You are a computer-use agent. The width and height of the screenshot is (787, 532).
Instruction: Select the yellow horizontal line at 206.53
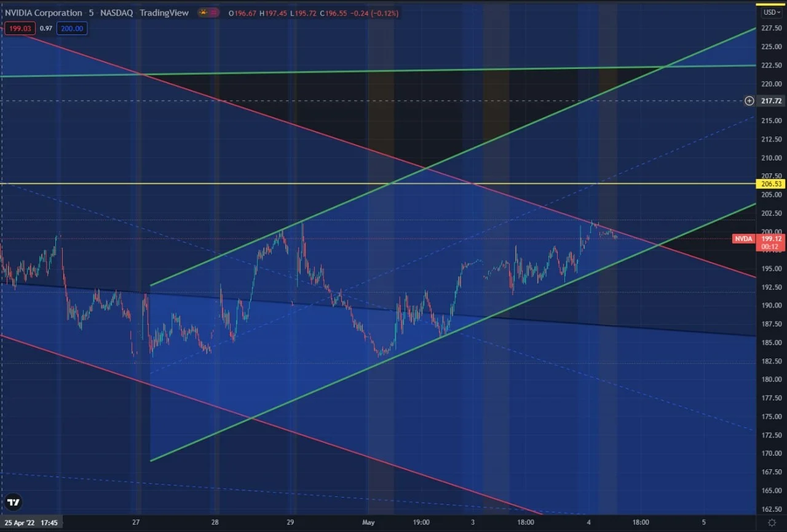pos(378,183)
